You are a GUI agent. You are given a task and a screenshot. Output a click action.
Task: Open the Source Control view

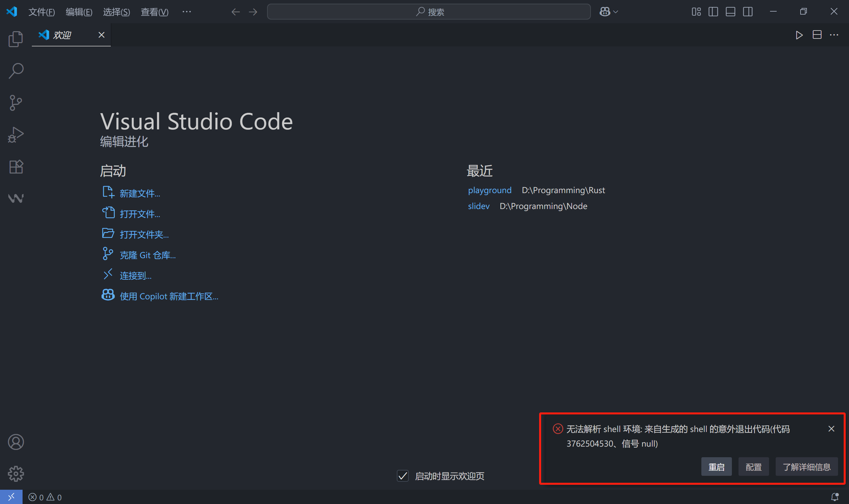coord(16,103)
